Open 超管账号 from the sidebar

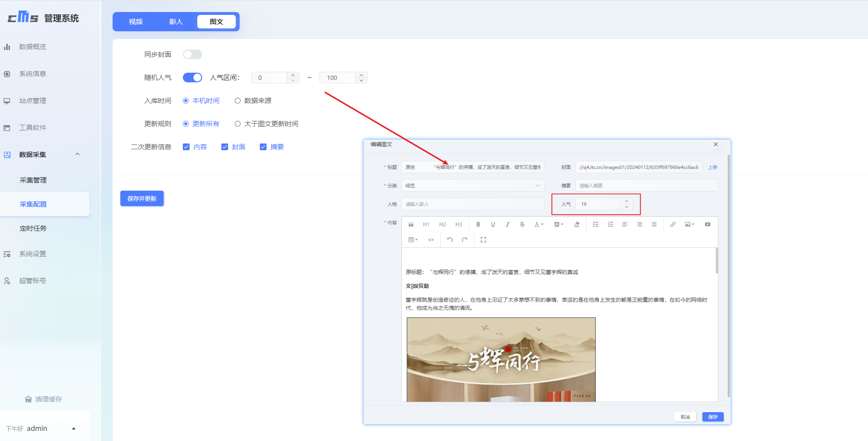click(x=33, y=281)
